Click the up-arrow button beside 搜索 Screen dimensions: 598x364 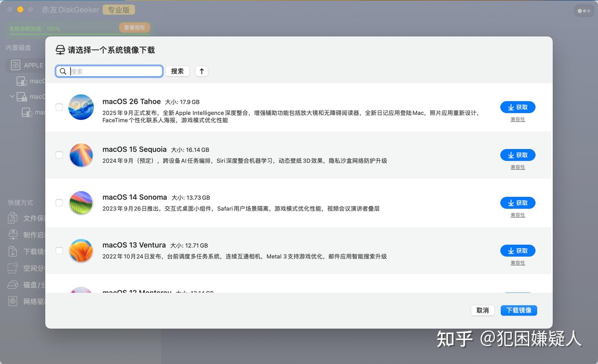coord(201,71)
